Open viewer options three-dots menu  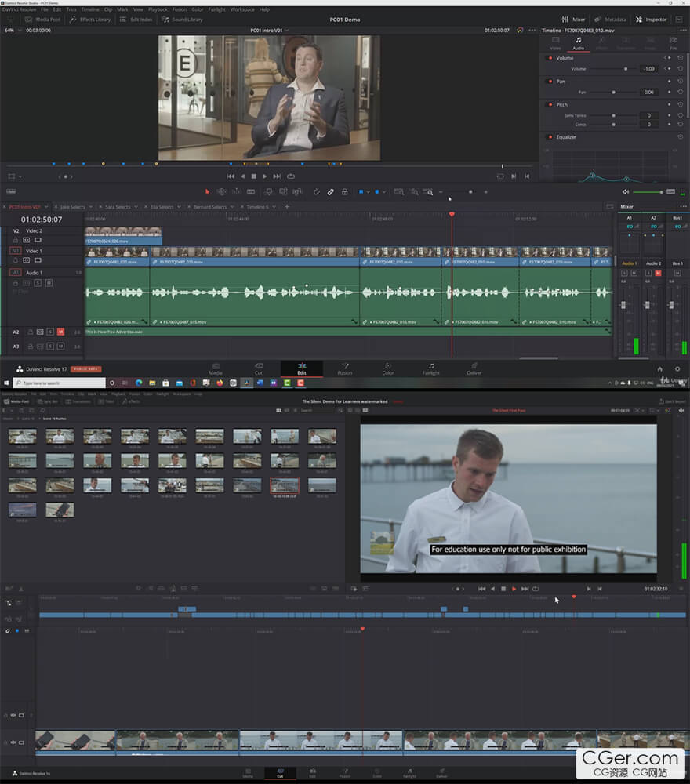[532, 31]
